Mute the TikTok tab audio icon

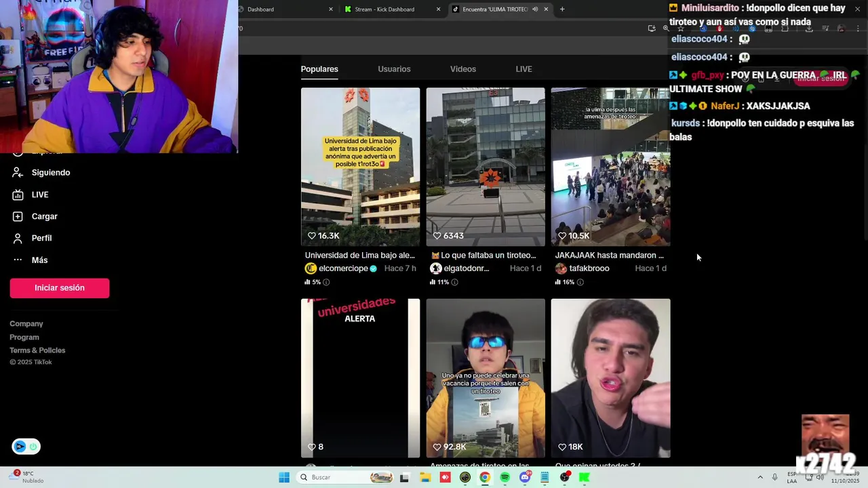tap(535, 9)
